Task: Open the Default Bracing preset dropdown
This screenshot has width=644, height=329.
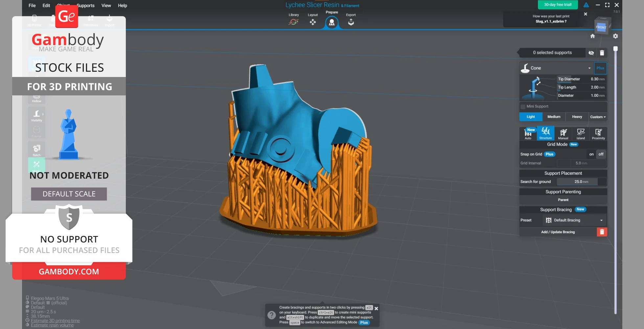Action: click(x=601, y=220)
